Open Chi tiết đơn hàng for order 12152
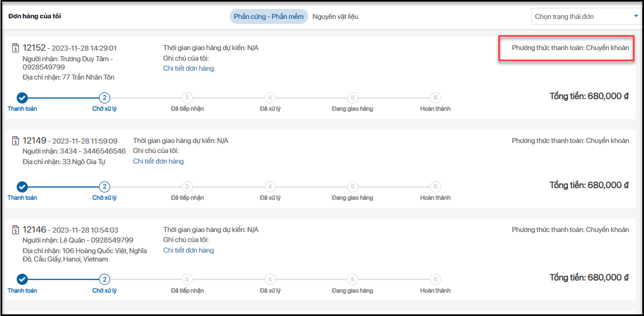Viewport: 644px width, 316px height. click(x=189, y=68)
